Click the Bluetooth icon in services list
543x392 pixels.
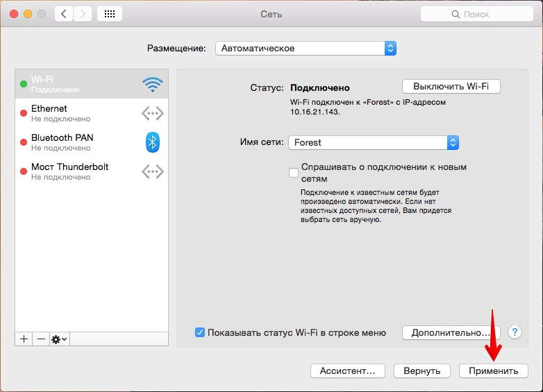152,142
